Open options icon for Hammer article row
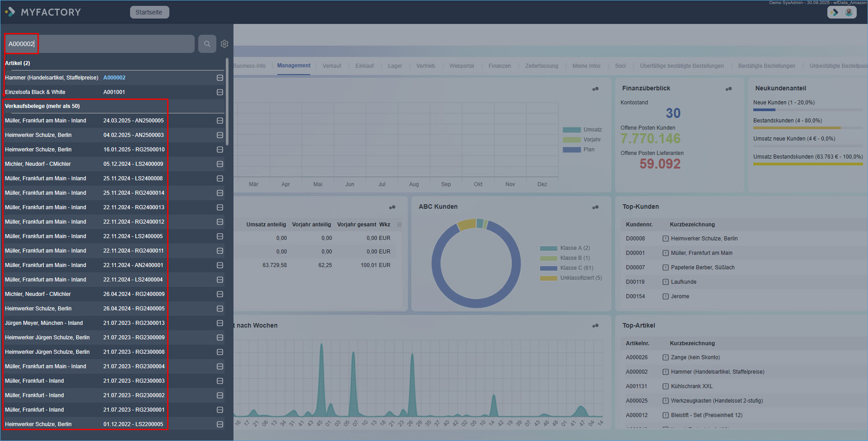 [220, 78]
